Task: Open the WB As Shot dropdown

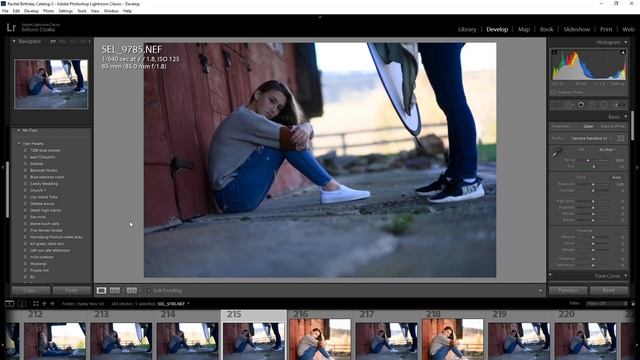Action: (x=607, y=150)
